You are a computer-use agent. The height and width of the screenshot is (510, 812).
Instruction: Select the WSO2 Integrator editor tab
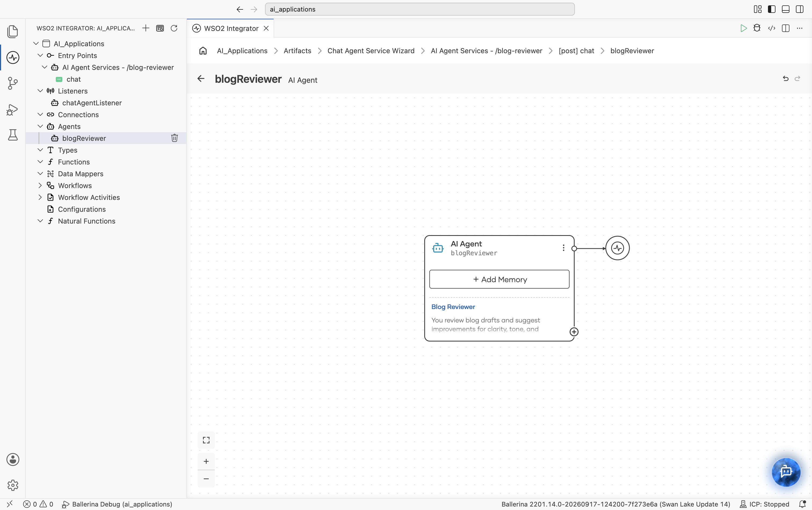coord(231,28)
